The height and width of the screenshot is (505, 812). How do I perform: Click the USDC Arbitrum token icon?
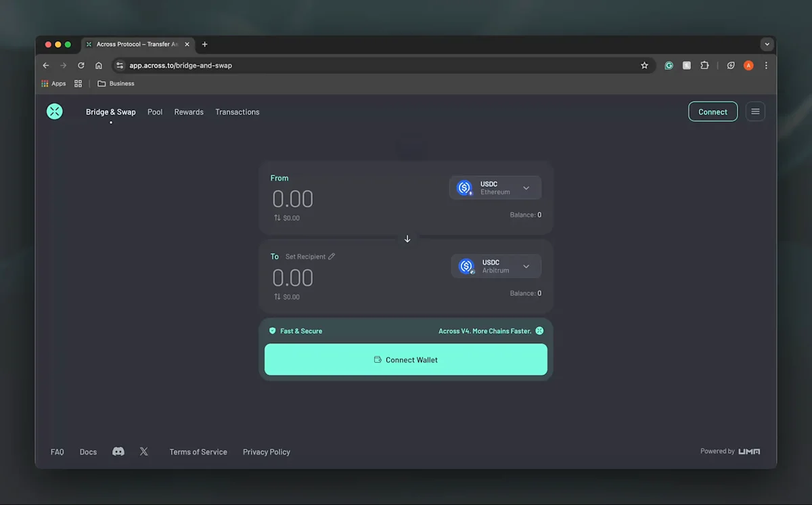466,267
